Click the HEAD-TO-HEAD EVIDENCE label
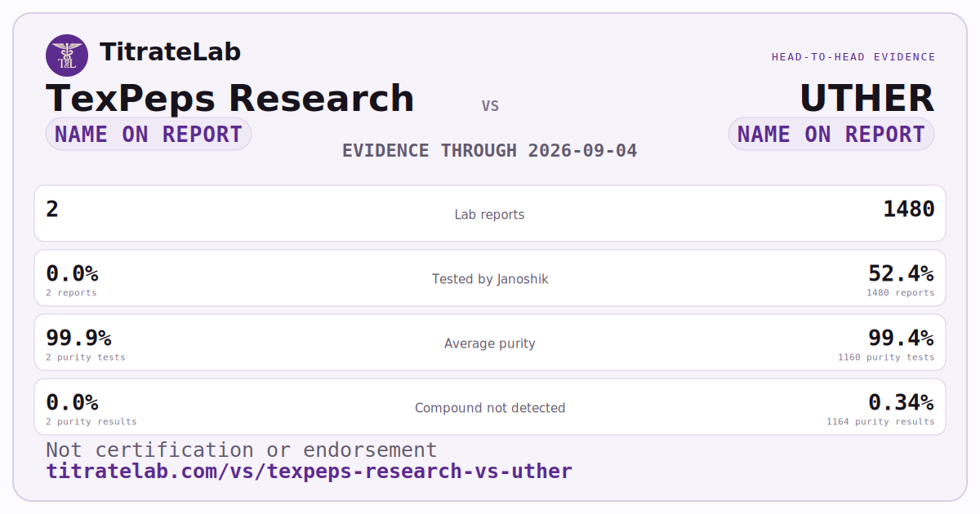 coord(853,57)
